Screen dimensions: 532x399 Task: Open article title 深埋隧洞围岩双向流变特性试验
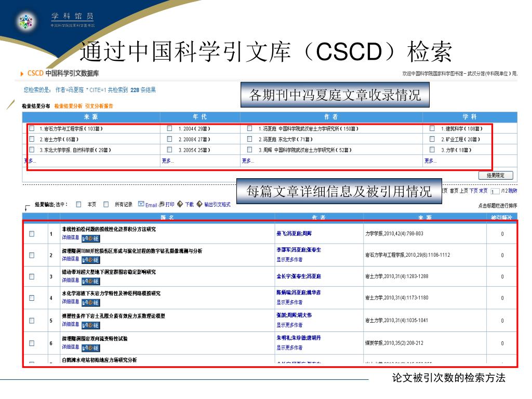(x=95, y=339)
